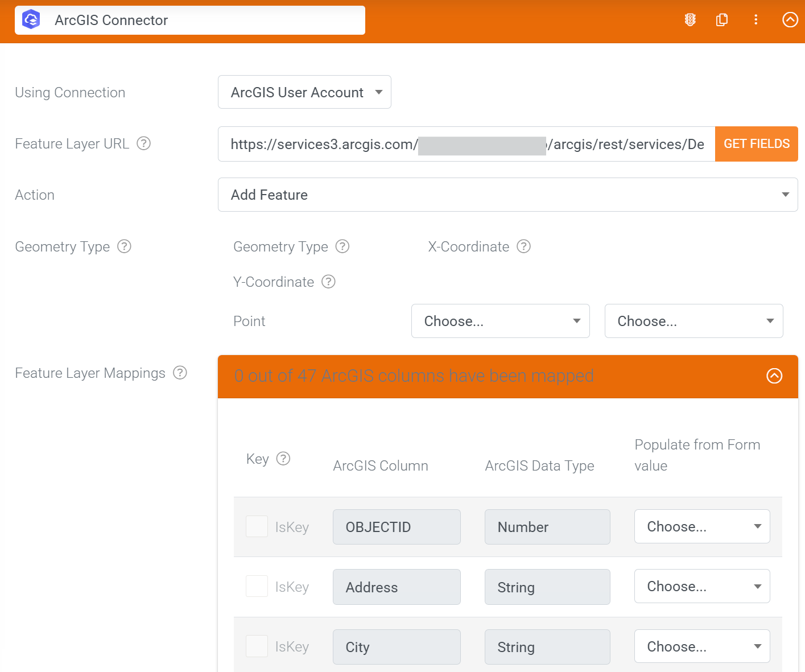This screenshot has width=805, height=672.
Task: Open form value dropdown for Address row
Action: [x=702, y=586]
